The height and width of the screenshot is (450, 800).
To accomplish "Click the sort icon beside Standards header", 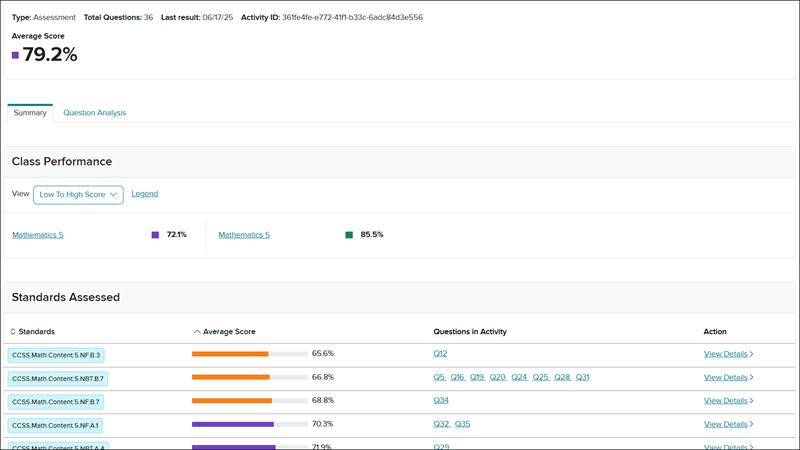I will 13,331.
